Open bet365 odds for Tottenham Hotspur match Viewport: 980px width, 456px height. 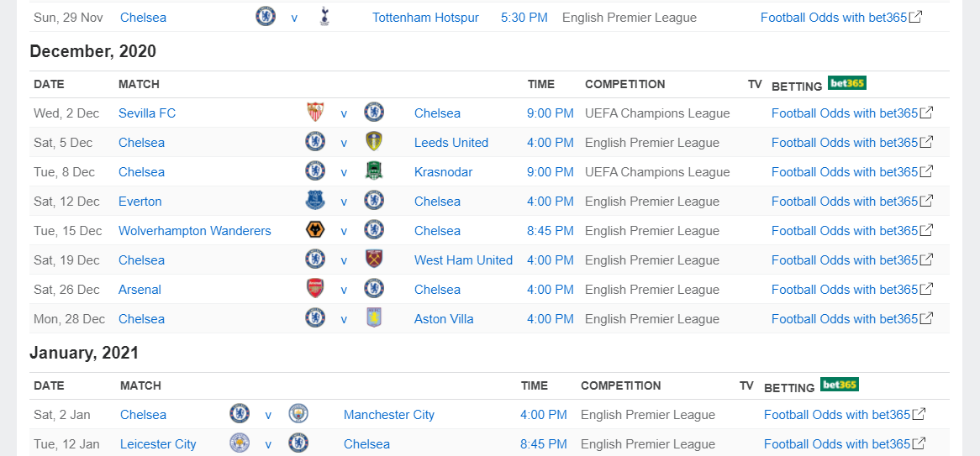point(840,18)
